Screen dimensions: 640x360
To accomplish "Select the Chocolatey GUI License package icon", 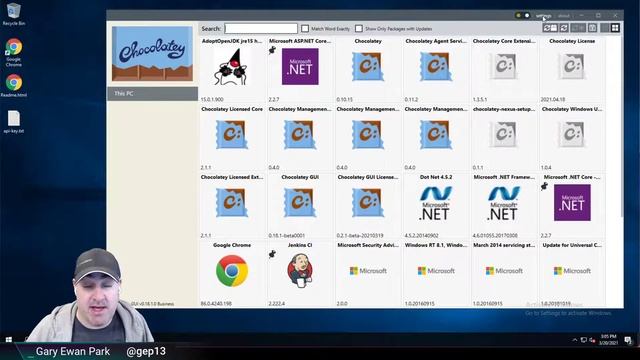I will (x=368, y=202).
